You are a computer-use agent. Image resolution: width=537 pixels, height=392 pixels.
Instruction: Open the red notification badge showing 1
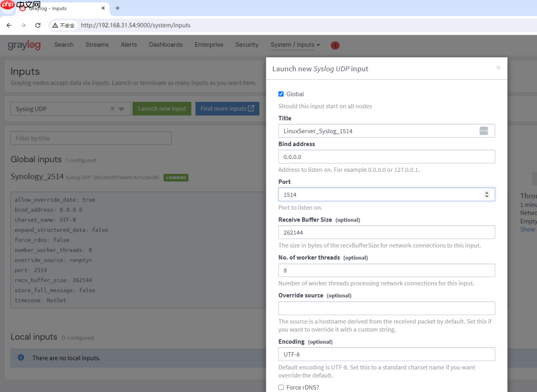(x=335, y=45)
